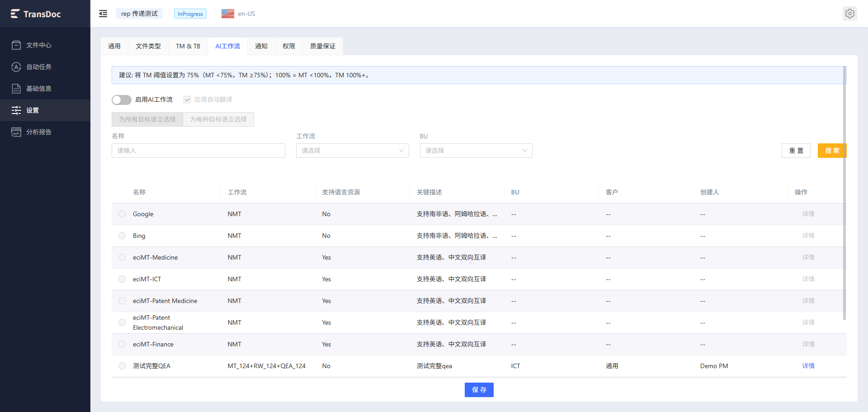Choose 为每种目标语言选择 option
The width and height of the screenshot is (868, 412).
coord(218,119)
